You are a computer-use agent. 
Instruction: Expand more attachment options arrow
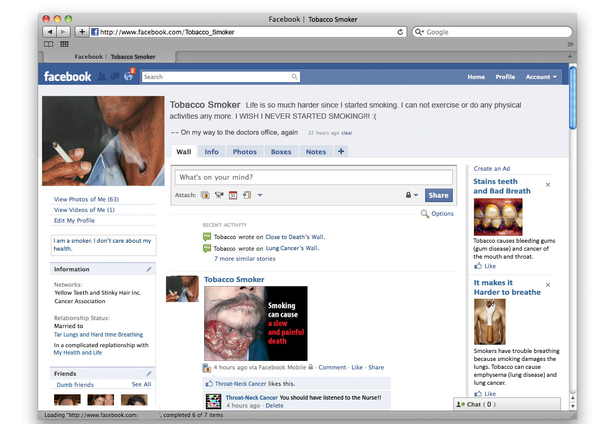(x=260, y=195)
